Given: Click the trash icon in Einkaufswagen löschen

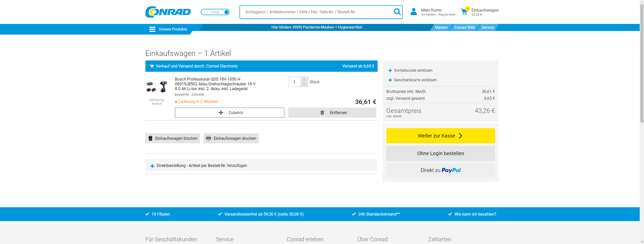Looking at the screenshot, I should (x=150, y=138).
